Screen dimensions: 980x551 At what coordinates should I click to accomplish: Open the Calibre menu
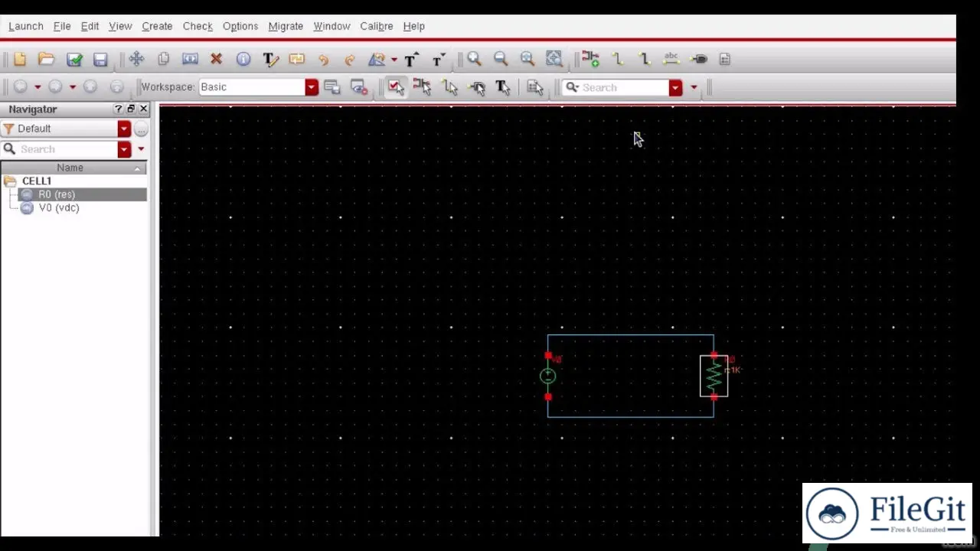click(377, 26)
